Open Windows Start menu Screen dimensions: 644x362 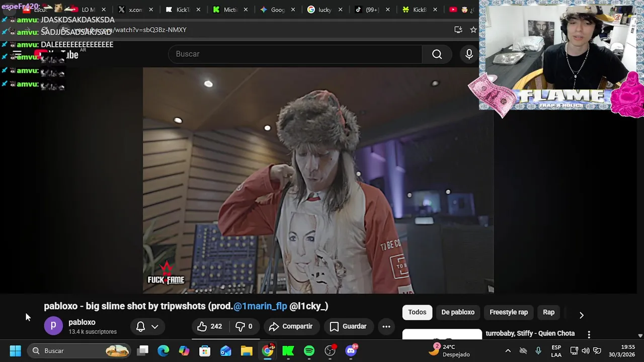[x=15, y=350]
